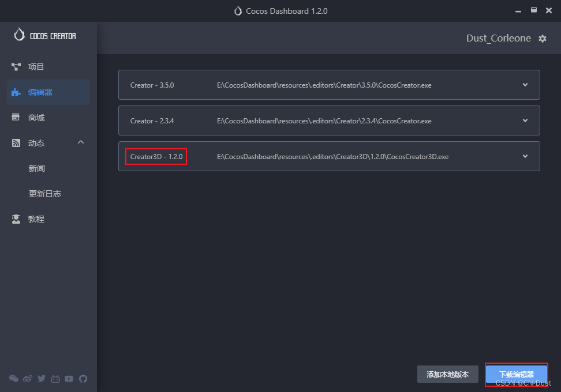561x392 pixels.
Task: Open account settings gear icon
Action: click(x=543, y=39)
